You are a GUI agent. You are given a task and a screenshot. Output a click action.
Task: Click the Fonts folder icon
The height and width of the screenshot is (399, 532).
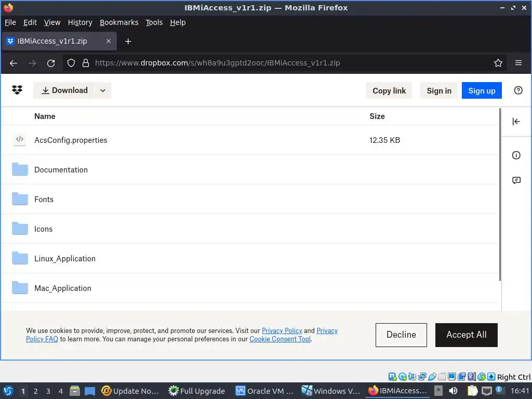coord(20,198)
